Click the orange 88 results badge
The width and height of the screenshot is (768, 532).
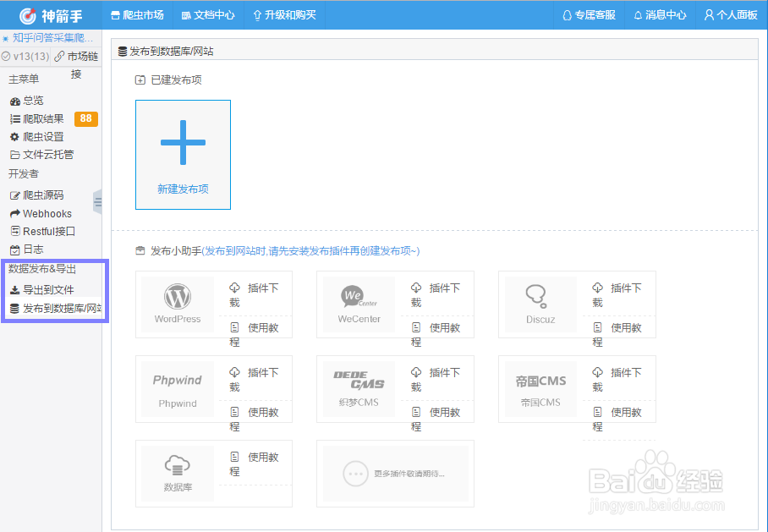click(x=85, y=118)
